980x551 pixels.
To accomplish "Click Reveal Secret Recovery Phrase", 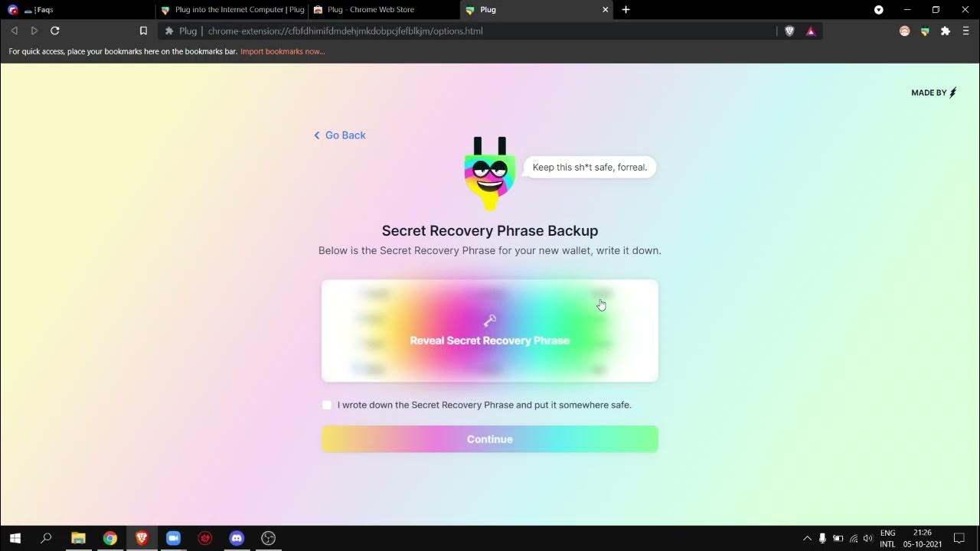I will point(490,341).
